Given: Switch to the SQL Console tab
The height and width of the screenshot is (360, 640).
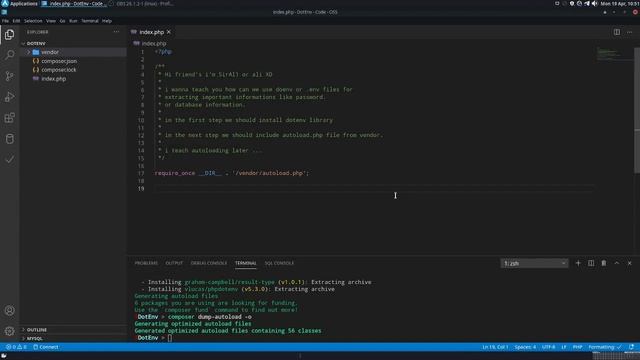Looking at the screenshot, I should [279, 263].
